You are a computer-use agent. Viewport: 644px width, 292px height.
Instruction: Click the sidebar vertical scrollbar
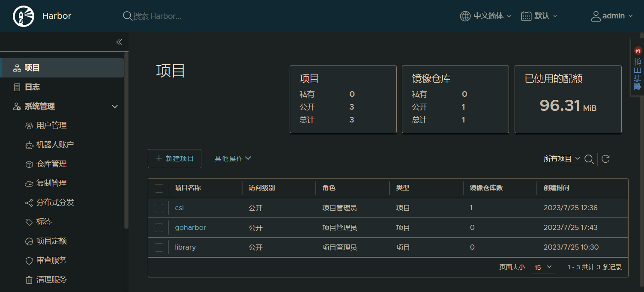pos(126,141)
